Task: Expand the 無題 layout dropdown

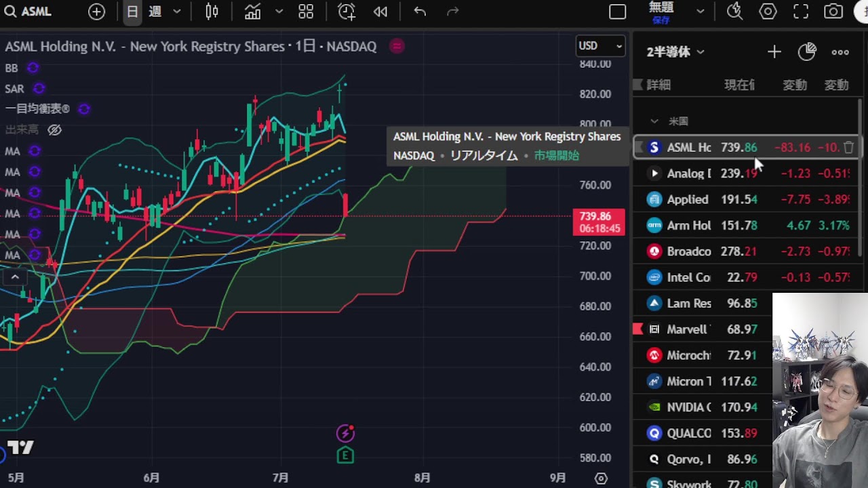Action: 701,12
